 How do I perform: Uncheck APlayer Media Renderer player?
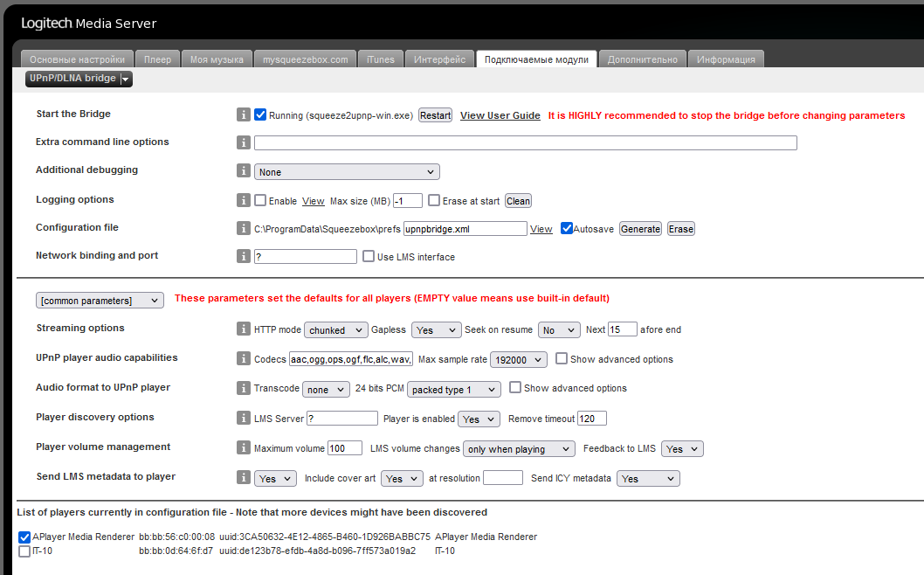click(24, 537)
